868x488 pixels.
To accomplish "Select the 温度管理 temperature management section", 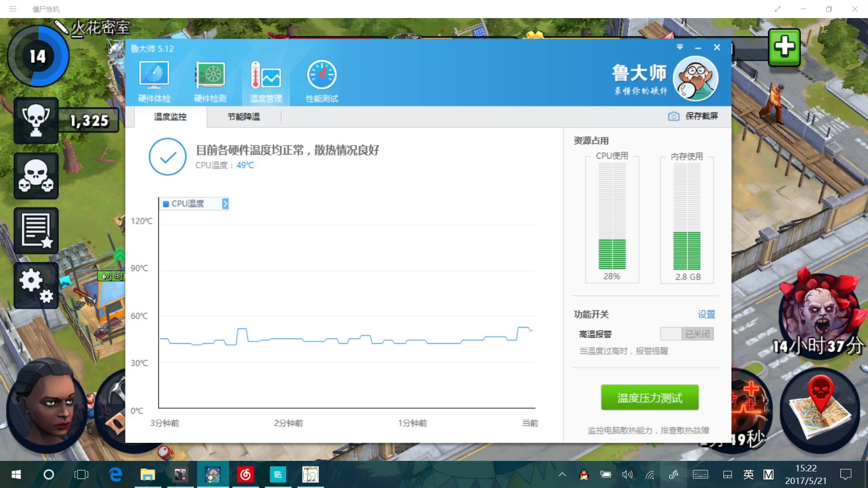I will [x=266, y=82].
